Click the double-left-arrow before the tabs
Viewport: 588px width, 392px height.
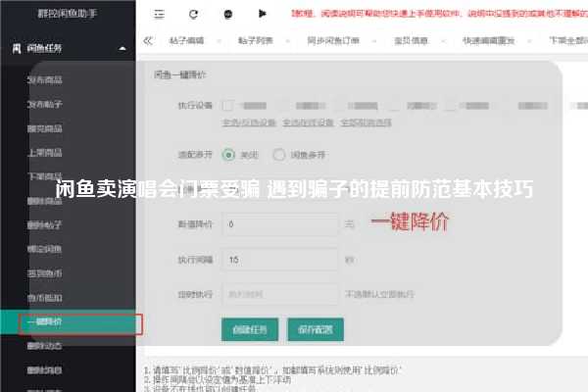tap(148, 40)
